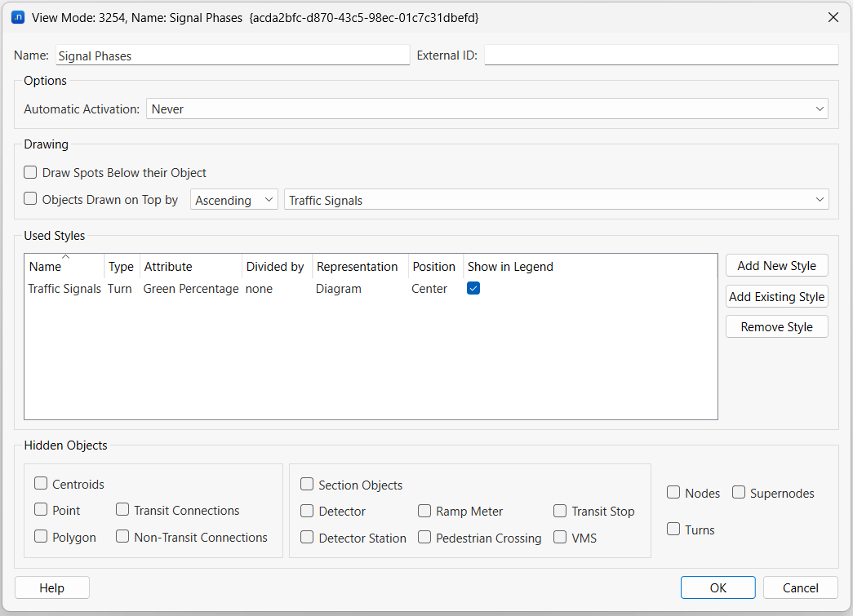Viewport: 853px width, 616px height.
Task: Click the Representation column header
Action: [357, 267]
